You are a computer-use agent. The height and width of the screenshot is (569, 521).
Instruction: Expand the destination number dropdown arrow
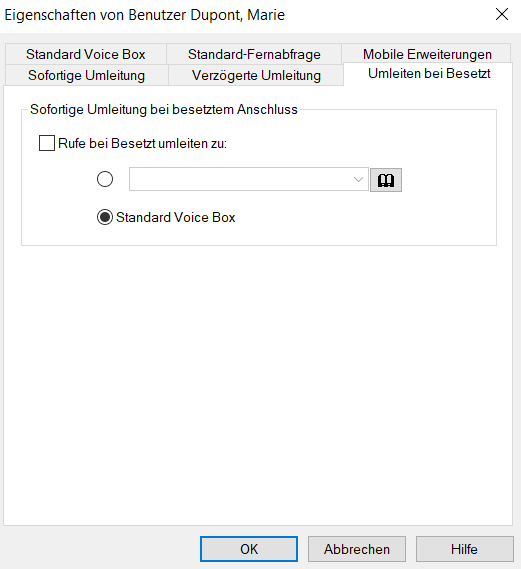(358, 179)
